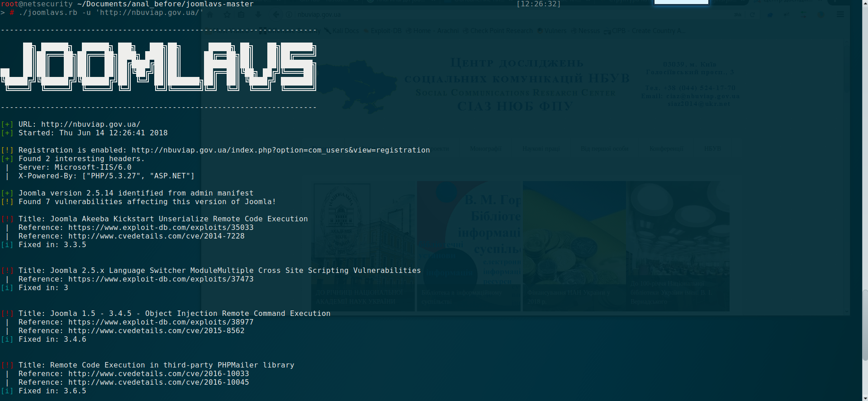The image size is (868, 401).
Task: Open the Kali Docs bookmark
Action: [342, 31]
